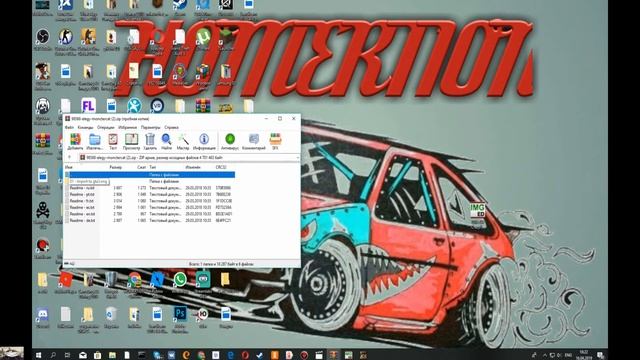Click the taskbar clock and date
The height and width of the screenshot is (360, 640).
pos(584,355)
